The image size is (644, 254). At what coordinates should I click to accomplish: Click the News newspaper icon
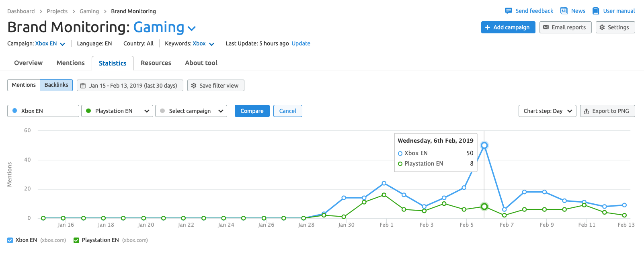coord(564,11)
